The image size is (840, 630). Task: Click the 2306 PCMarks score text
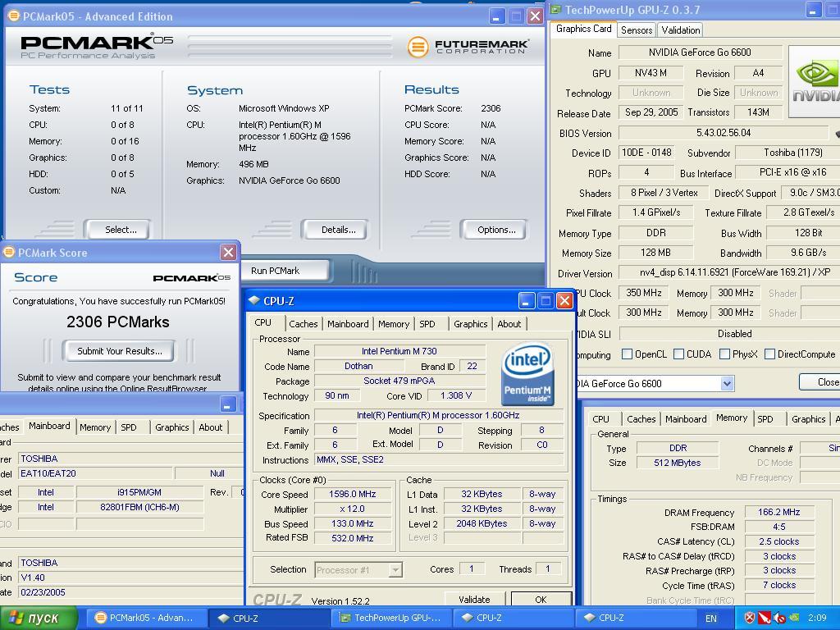pyautogui.click(x=118, y=322)
